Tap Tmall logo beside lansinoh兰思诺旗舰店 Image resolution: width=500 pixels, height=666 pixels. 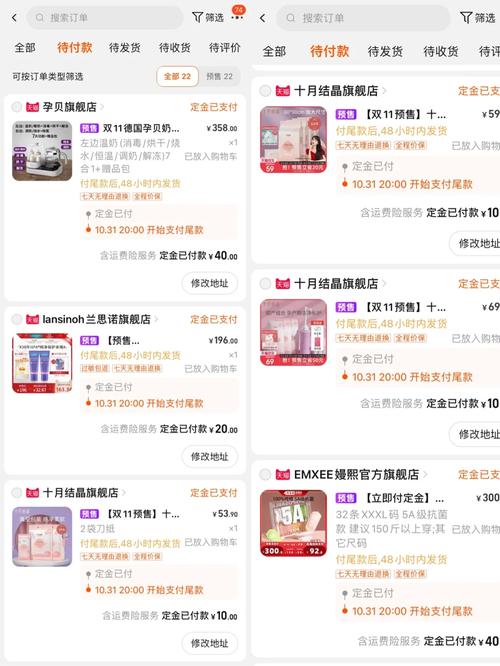[32, 319]
